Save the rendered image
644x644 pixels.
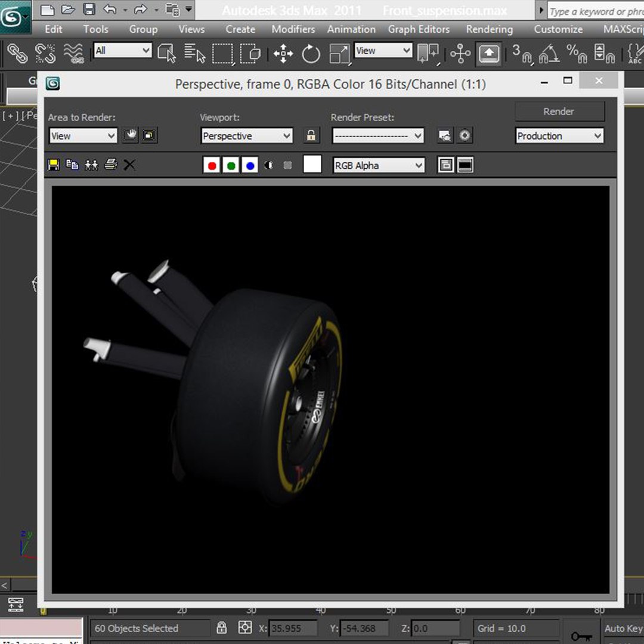pos(54,165)
